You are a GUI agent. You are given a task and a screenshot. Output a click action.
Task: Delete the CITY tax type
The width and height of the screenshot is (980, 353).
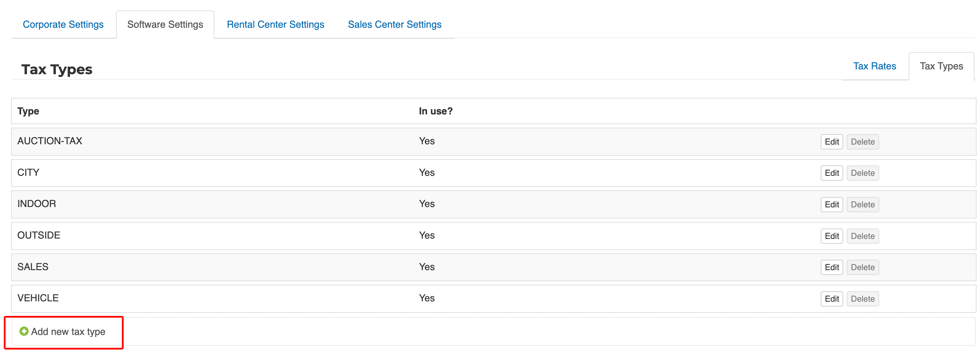point(863,173)
